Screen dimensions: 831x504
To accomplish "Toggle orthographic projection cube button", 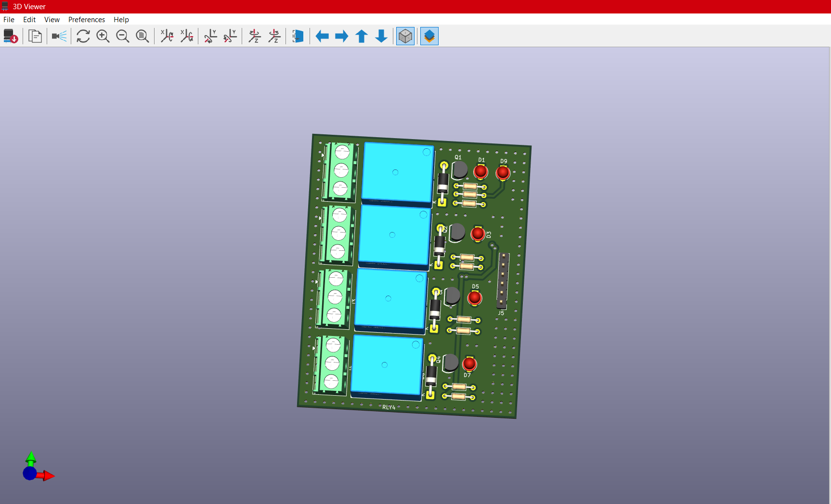I will tap(405, 36).
